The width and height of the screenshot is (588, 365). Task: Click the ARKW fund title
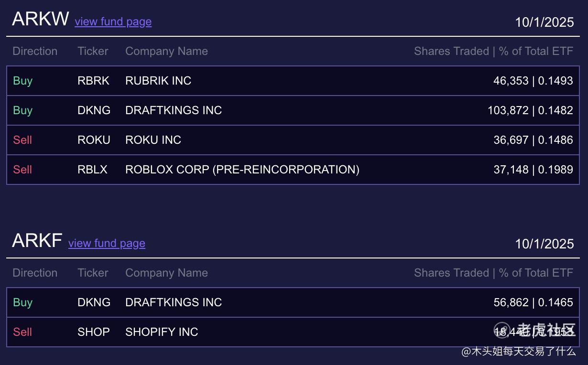[41, 19]
